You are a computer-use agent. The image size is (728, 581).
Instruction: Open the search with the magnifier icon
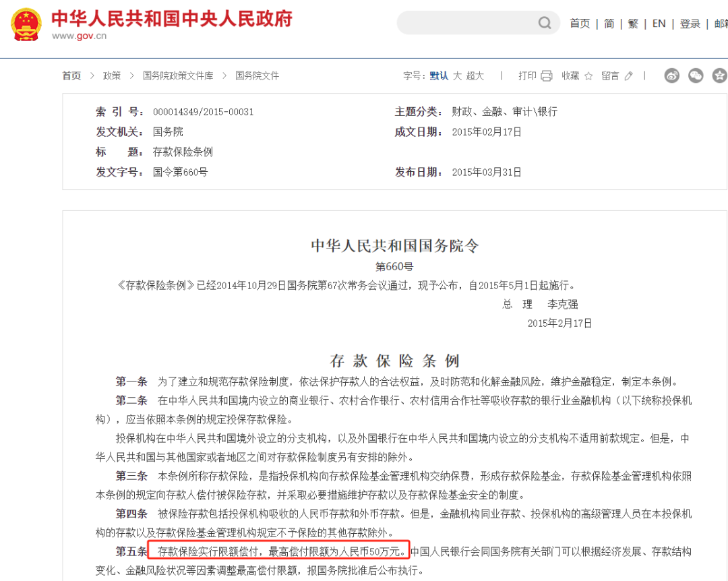(544, 22)
